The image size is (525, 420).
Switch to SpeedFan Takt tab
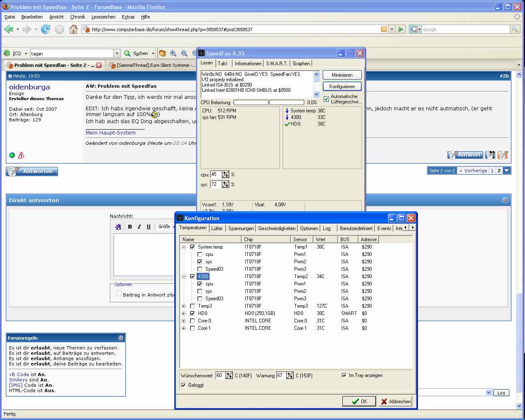[x=223, y=64]
